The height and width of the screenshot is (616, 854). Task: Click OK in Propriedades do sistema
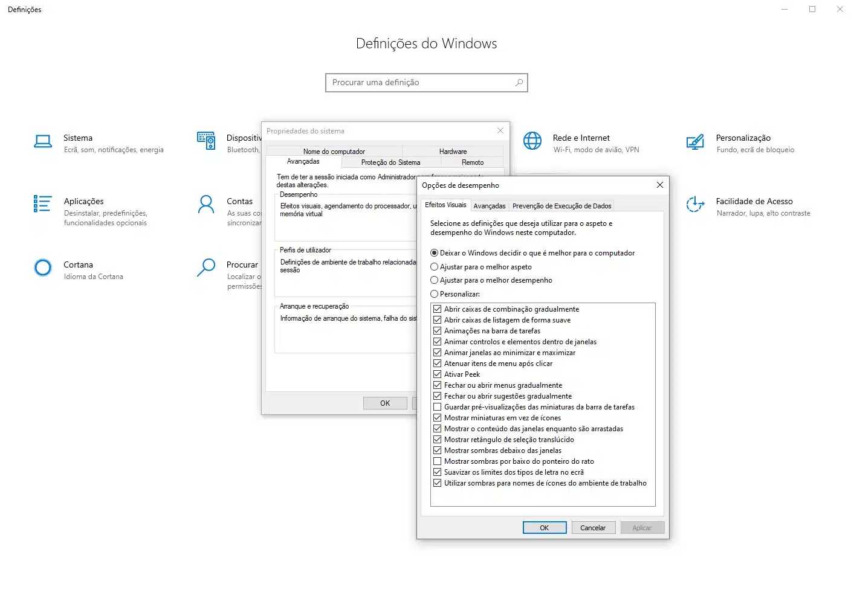[385, 403]
